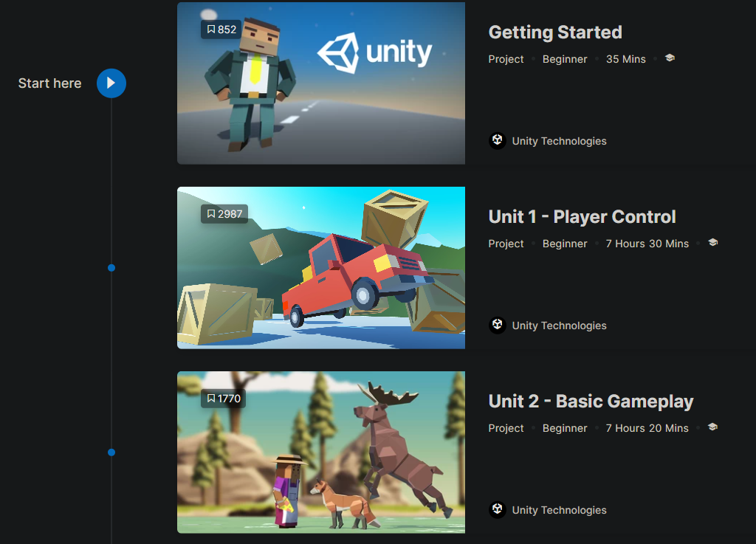
Task: Click the Unity Technologies logo under Getting Started
Action: point(498,141)
